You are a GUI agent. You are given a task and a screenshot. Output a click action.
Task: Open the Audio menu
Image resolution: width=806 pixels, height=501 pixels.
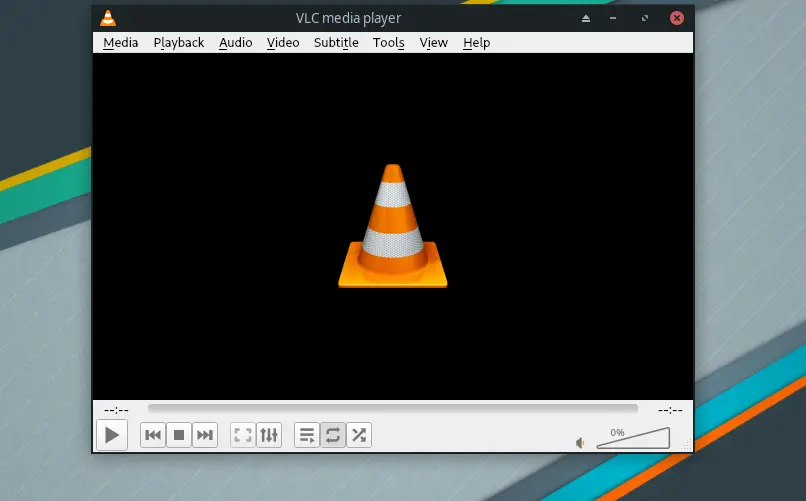click(235, 43)
